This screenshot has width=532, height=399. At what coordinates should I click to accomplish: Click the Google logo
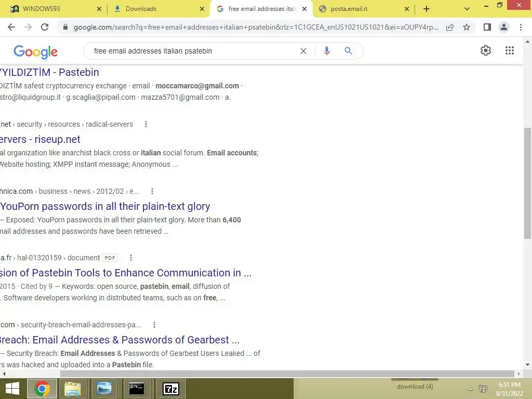click(36, 51)
